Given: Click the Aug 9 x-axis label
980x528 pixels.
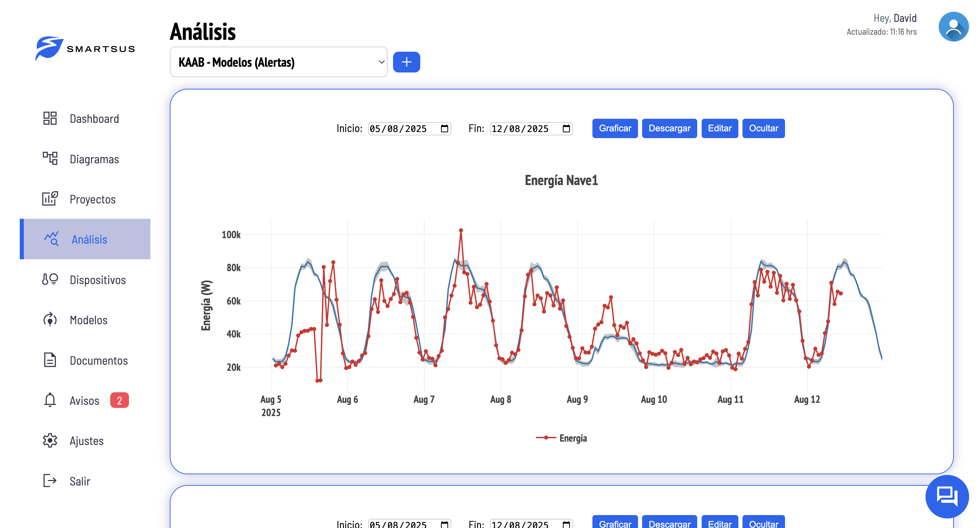Looking at the screenshot, I should [x=577, y=399].
